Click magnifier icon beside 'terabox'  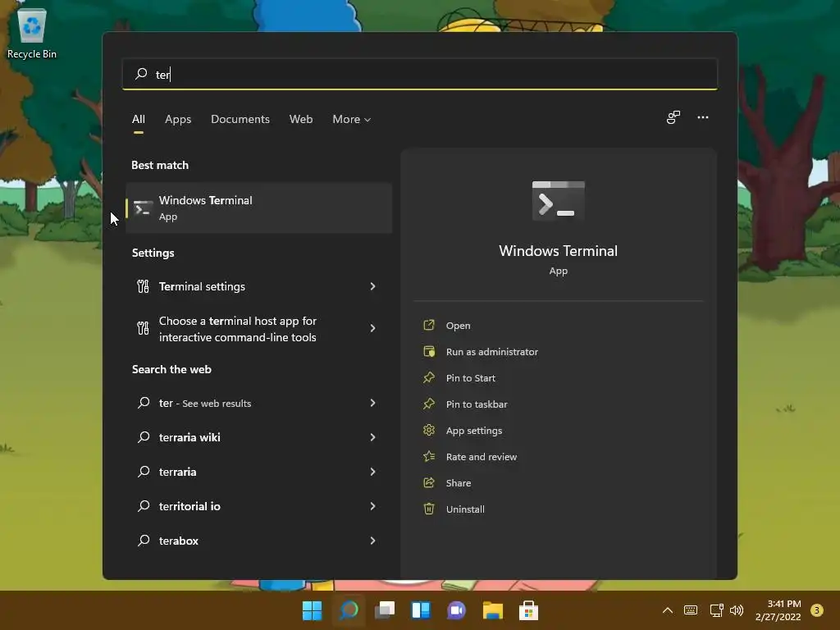coord(144,540)
